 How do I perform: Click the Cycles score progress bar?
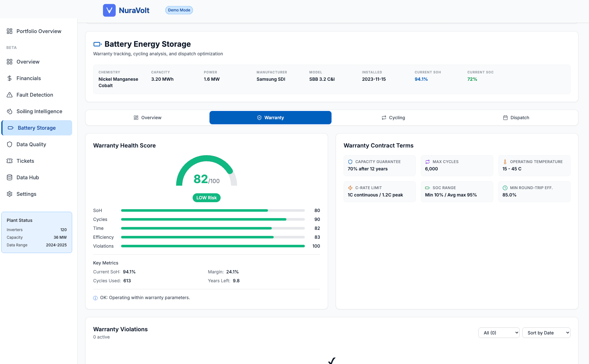click(x=213, y=219)
